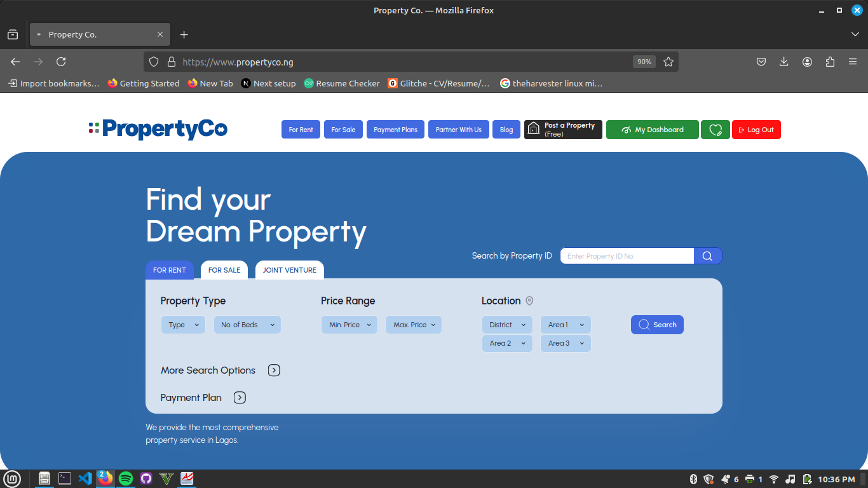Image resolution: width=868 pixels, height=488 pixels.
Task: Click the Enter Property ID No. field
Action: [x=627, y=256]
